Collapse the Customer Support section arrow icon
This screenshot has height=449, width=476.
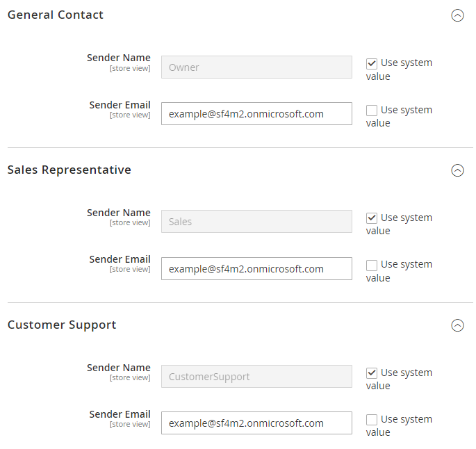pos(457,325)
